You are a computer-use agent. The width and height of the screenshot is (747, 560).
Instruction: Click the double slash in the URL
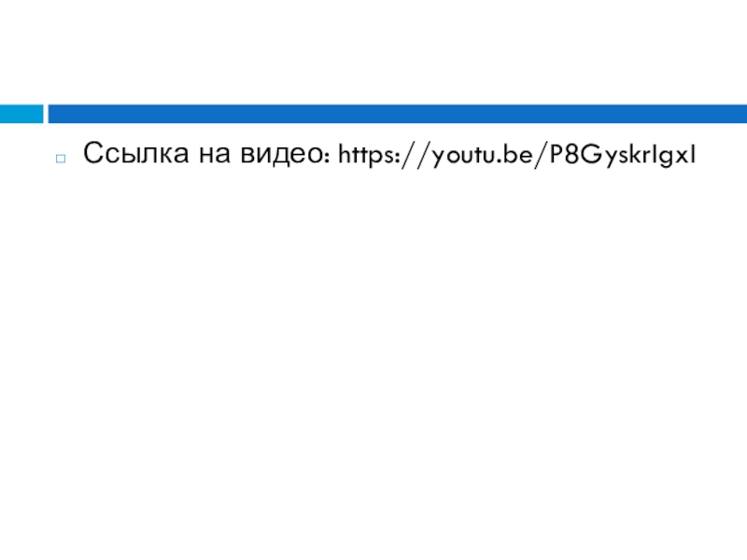pyautogui.click(x=415, y=155)
